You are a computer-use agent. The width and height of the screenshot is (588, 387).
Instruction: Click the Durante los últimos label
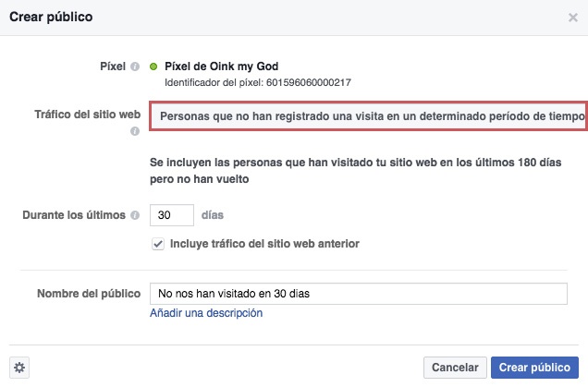coord(74,215)
